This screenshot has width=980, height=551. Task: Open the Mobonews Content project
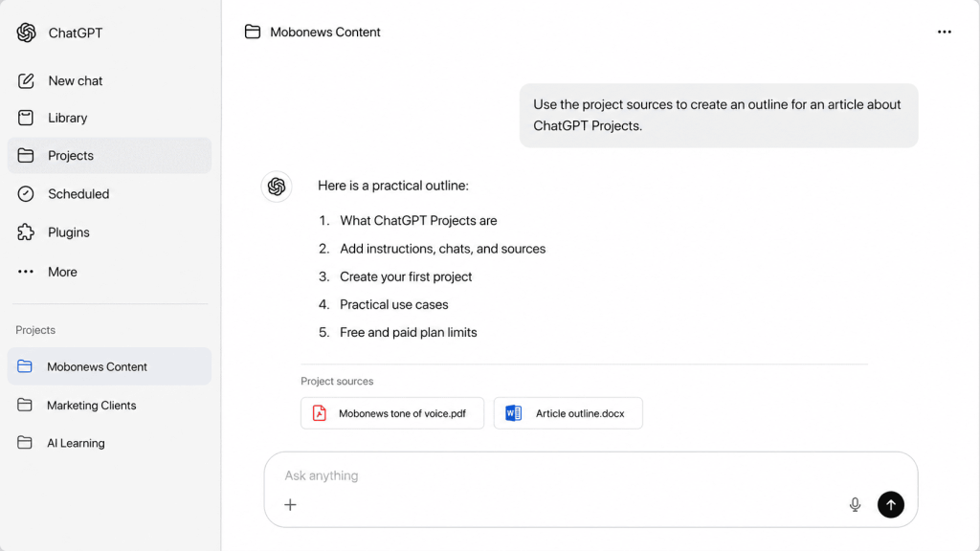(109, 366)
